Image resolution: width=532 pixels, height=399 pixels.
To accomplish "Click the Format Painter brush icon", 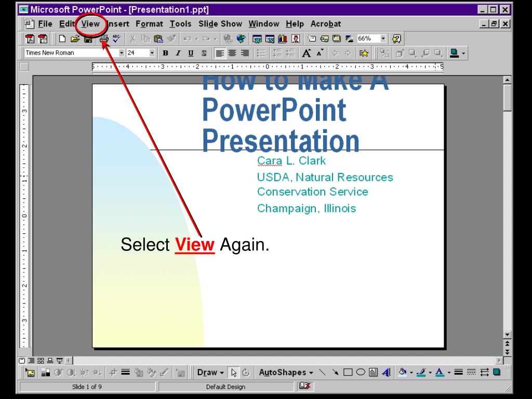I will pyautogui.click(x=171, y=38).
